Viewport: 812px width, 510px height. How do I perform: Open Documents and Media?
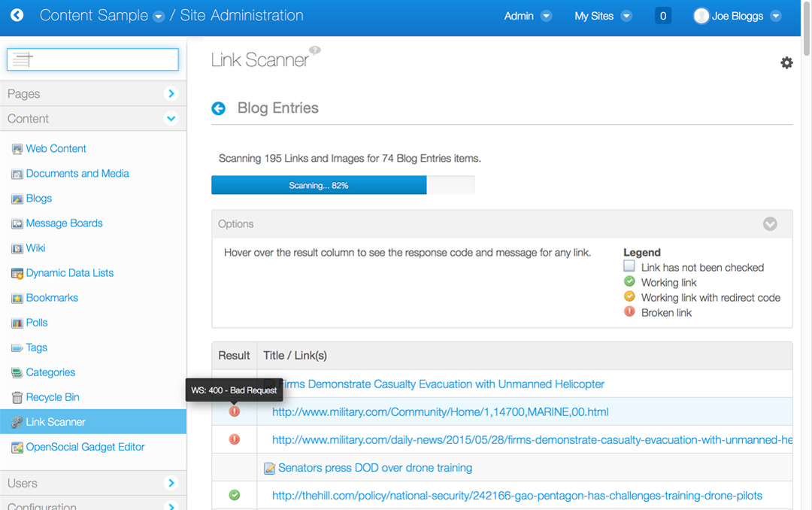[x=77, y=174]
